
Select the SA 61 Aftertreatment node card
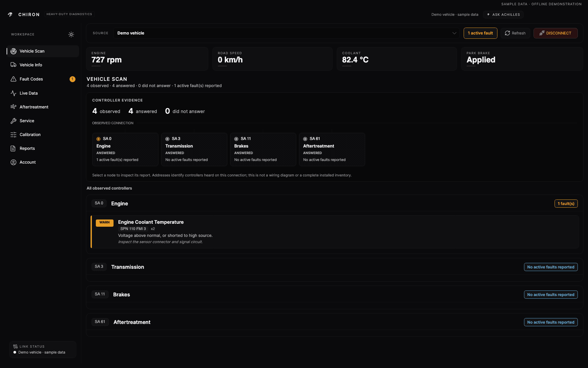pyautogui.click(x=332, y=149)
